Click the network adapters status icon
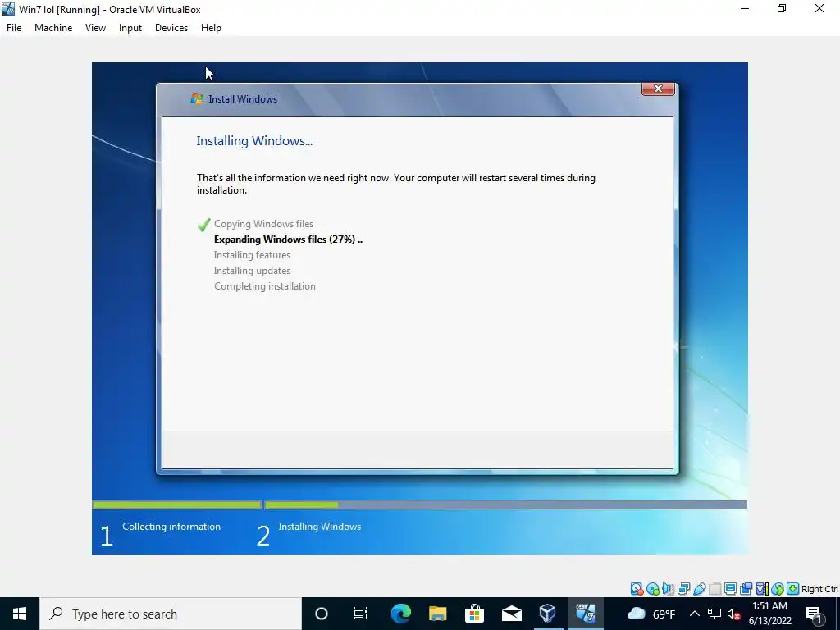Image resolution: width=840 pixels, height=630 pixels. click(683, 589)
